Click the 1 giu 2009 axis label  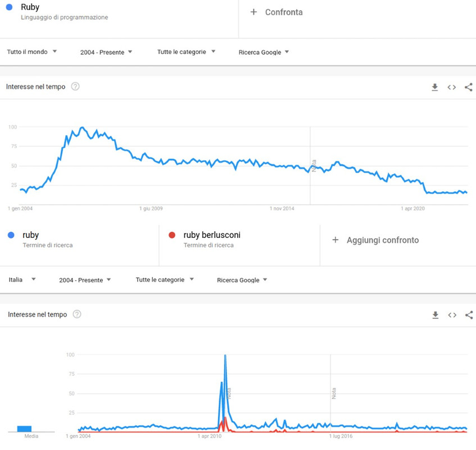(x=151, y=209)
